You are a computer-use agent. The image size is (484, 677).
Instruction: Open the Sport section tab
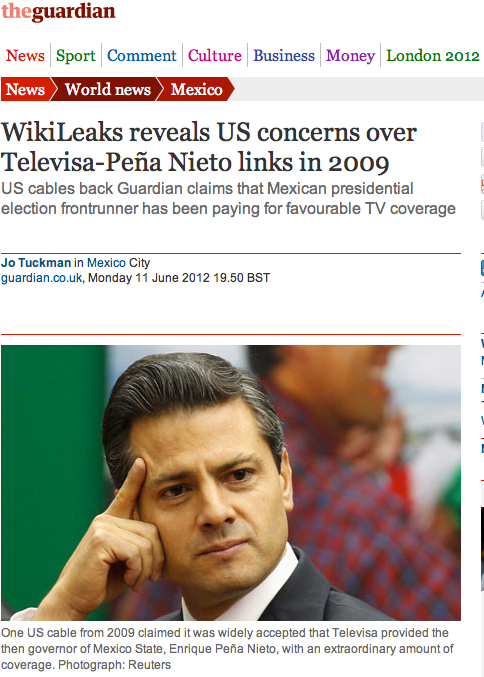[76, 56]
